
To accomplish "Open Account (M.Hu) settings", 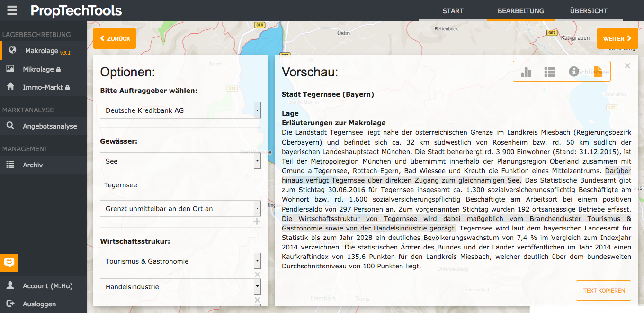I will point(43,286).
